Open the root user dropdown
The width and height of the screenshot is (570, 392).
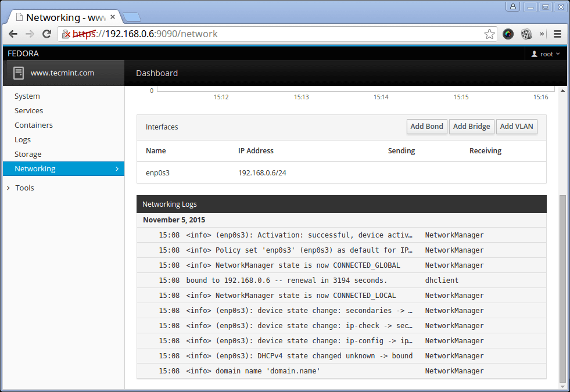pyautogui.click(x=546, y=54)
